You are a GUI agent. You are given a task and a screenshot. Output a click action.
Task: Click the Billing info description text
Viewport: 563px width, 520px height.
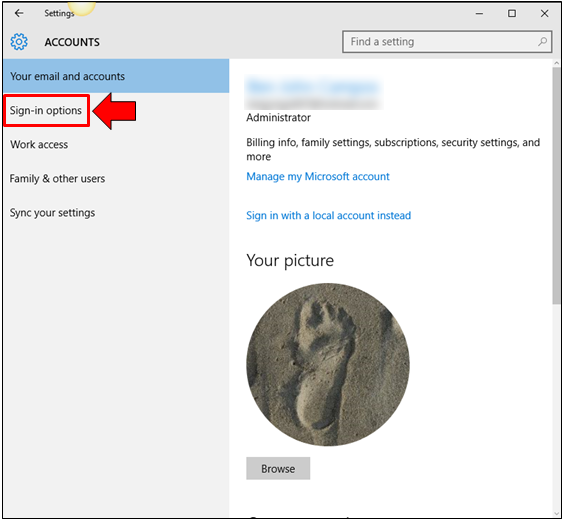point(393,149)
